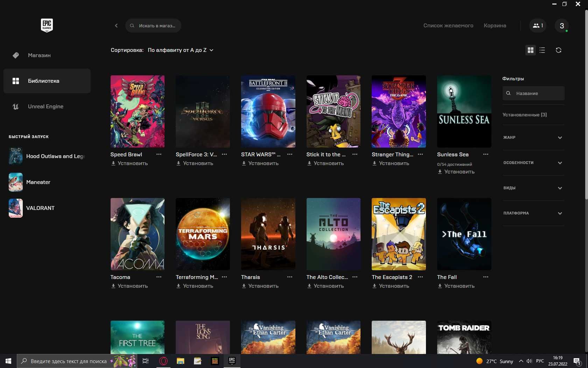Open the Windows Start menu

click(8, 361)
